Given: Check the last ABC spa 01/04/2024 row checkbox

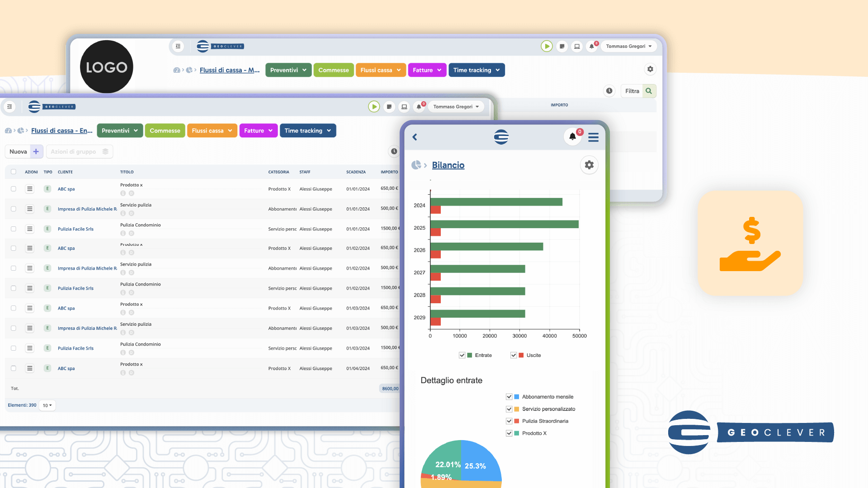Looking at the screenshot, I should click(14, 368).
